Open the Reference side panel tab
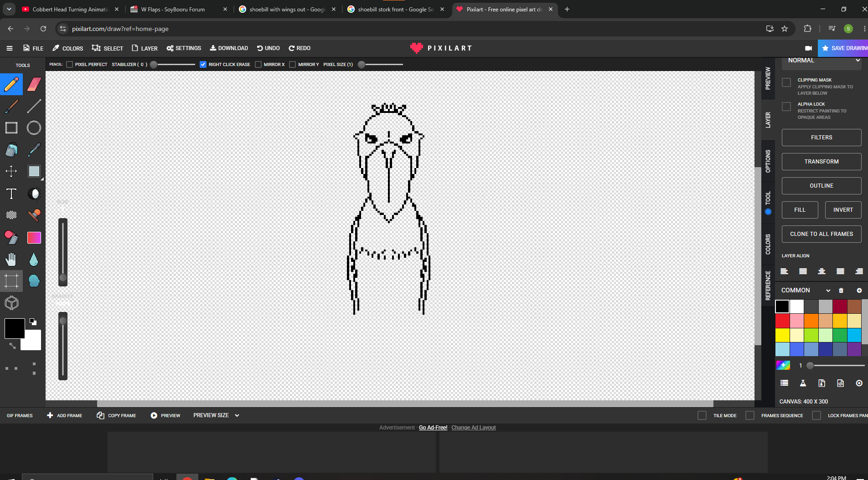The width and height of the screenshot is (868, 480). click(768, 286)
